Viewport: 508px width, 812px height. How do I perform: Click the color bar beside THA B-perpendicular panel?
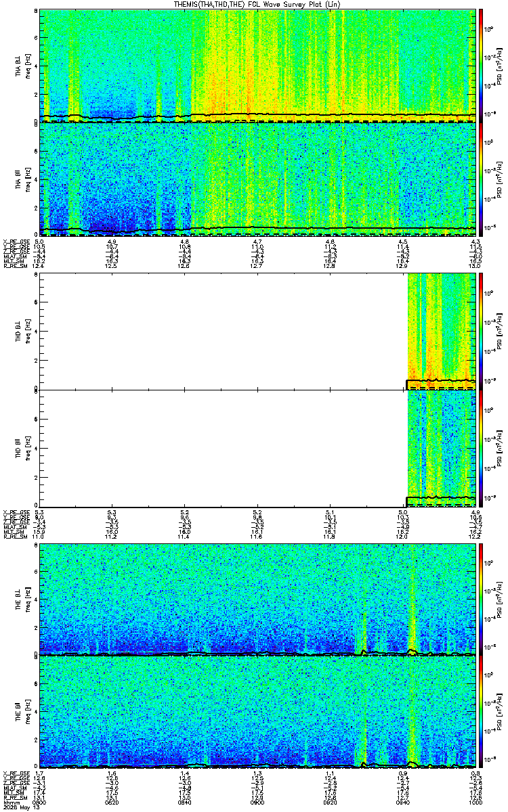coord(481,66)
